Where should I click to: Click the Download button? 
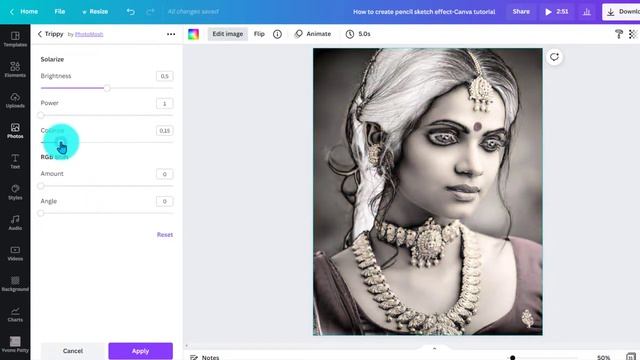tap(622, 12)
